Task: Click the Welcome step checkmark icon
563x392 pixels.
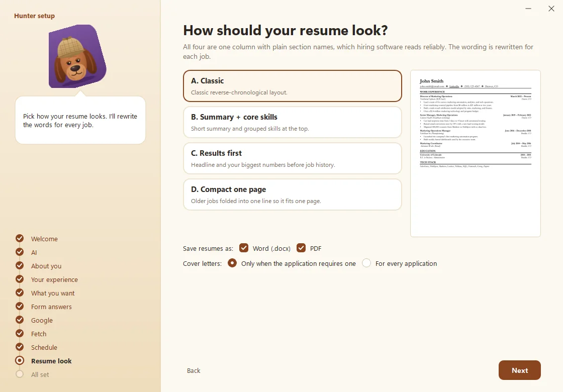Action: click(x=20, y=238)
